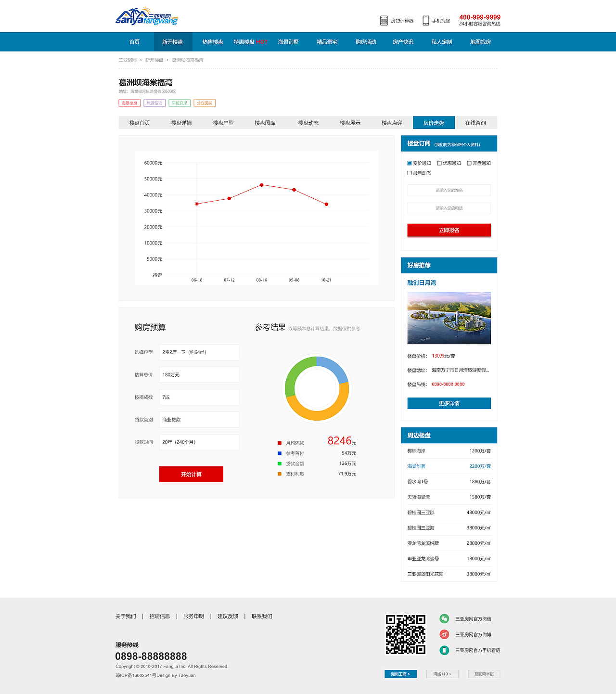Click the phone number input field

[x=449, y=208]
